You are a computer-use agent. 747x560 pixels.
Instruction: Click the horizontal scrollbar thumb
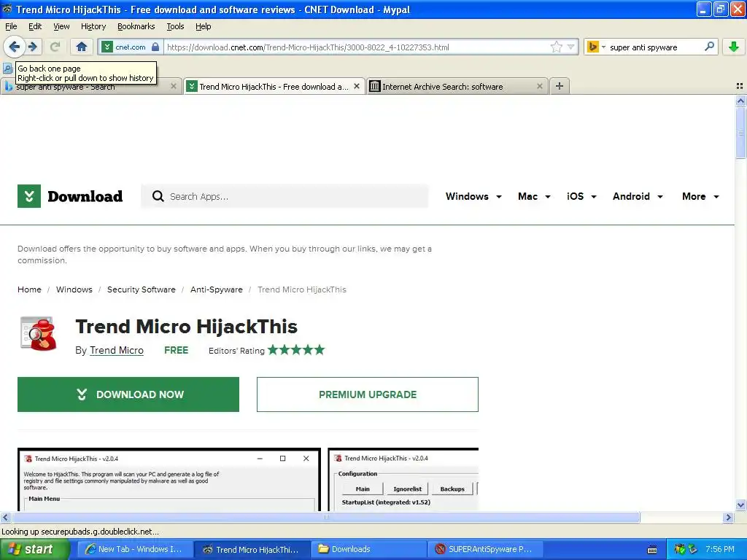click(326, 517)
